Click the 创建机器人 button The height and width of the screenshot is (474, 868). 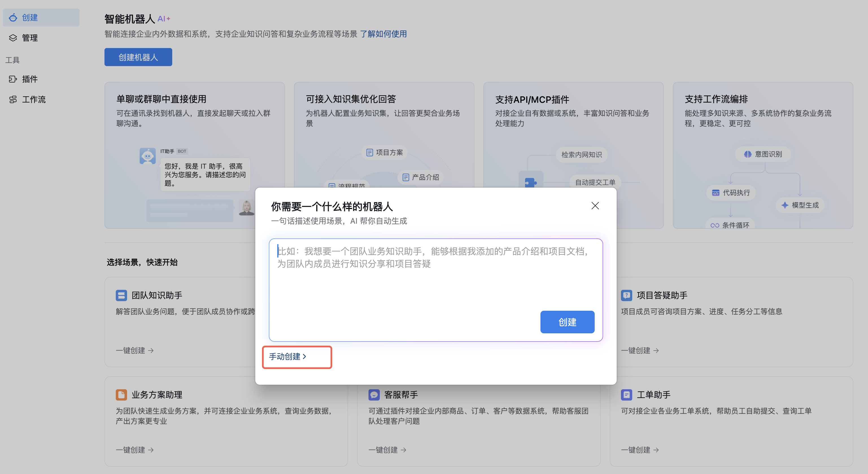point(138,57)
